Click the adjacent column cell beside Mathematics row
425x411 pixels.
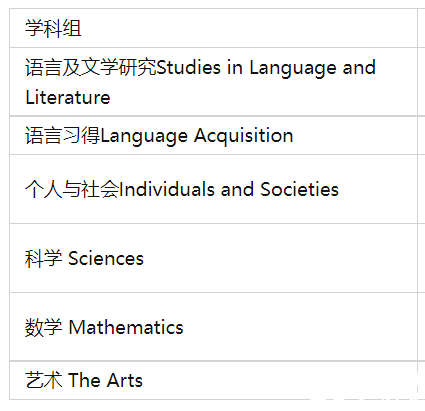tap(421, 327)
